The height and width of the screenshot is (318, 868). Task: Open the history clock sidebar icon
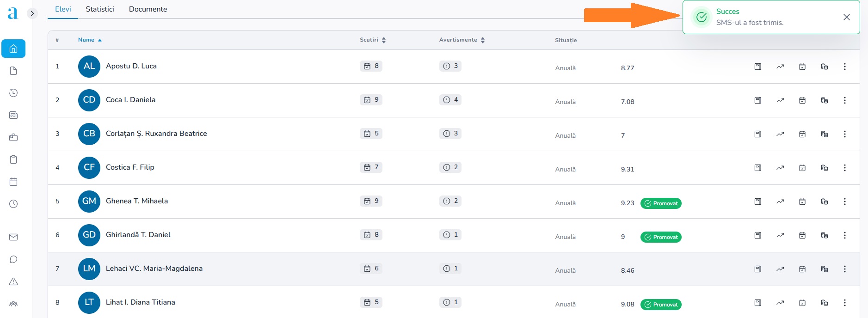coord(13,93)
